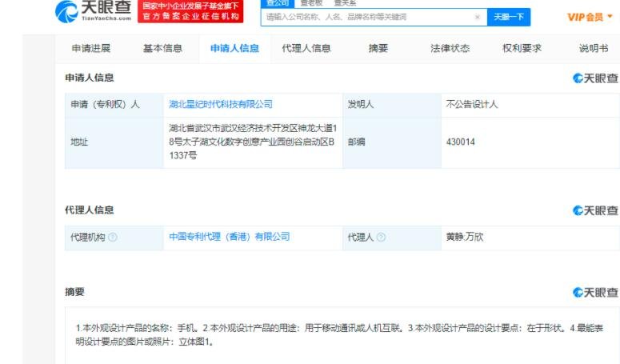Image resolution: width=620 pixels, height=364 pixels.
Task: Click the 天眼一下 search button
Action: pos(509,17)
